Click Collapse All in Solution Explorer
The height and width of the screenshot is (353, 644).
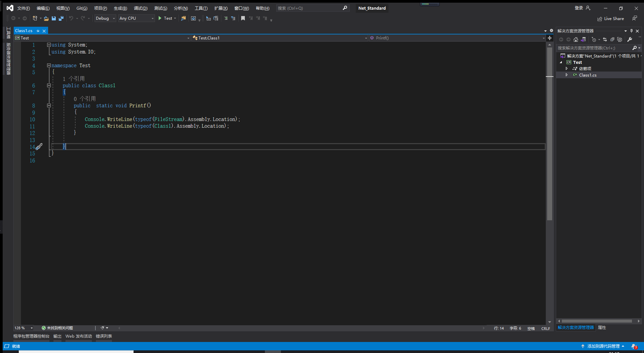coord(612,39)
